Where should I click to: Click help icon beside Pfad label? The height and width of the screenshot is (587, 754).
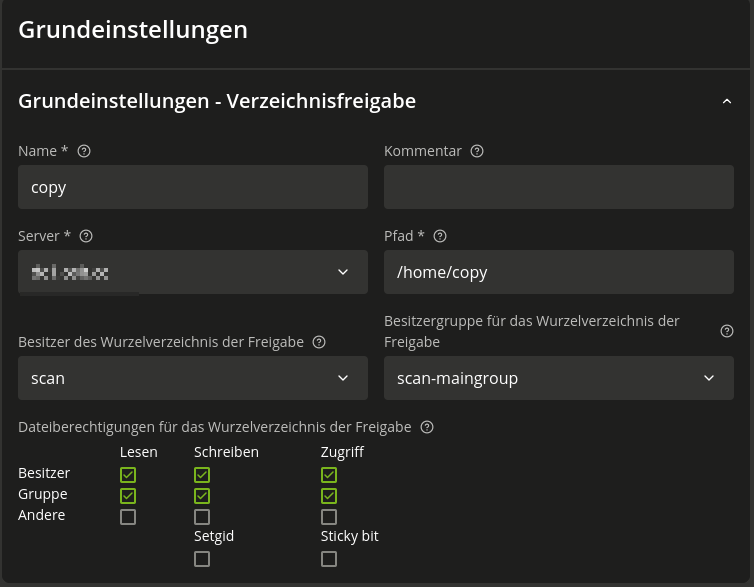click(440, 236)
